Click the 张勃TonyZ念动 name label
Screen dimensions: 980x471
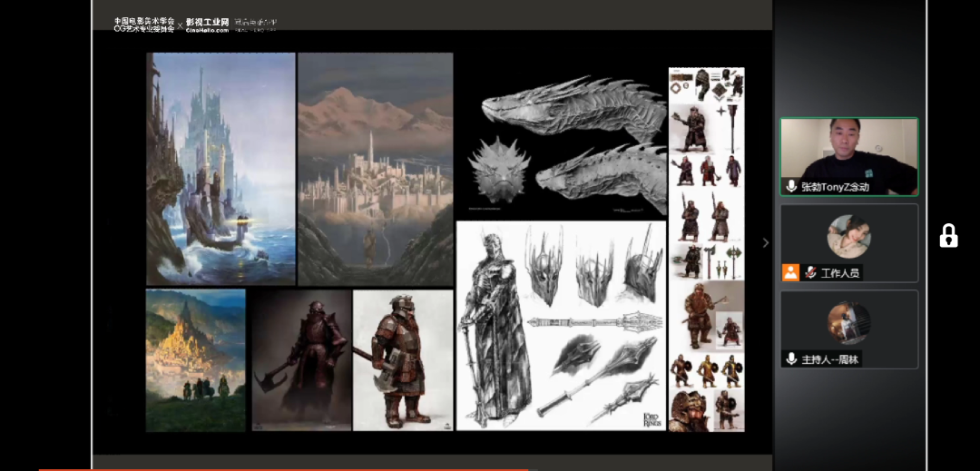[x=835, y=187]
